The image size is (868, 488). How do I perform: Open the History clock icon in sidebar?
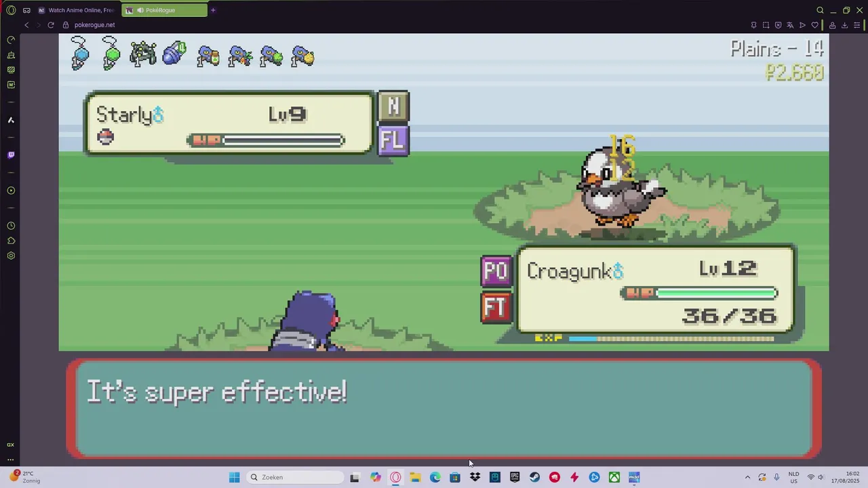(11, 226)
